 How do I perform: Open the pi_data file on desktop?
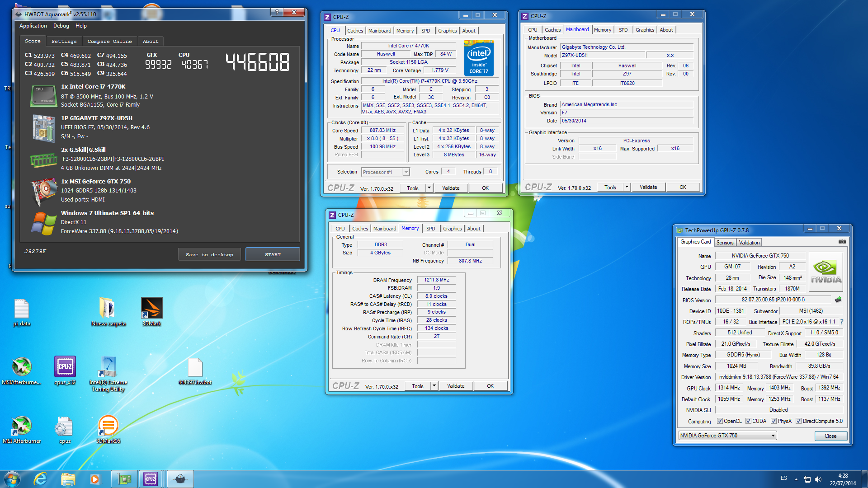(21, 312)
